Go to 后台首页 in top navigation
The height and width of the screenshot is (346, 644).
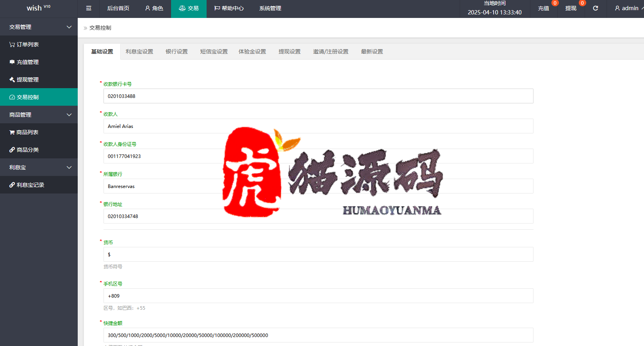coord(118,8)
